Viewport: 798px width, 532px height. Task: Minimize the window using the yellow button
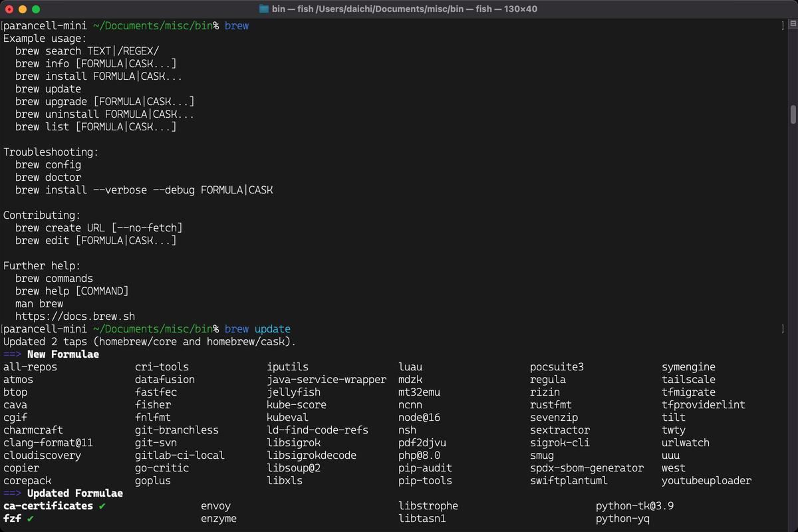coord(23,9)
